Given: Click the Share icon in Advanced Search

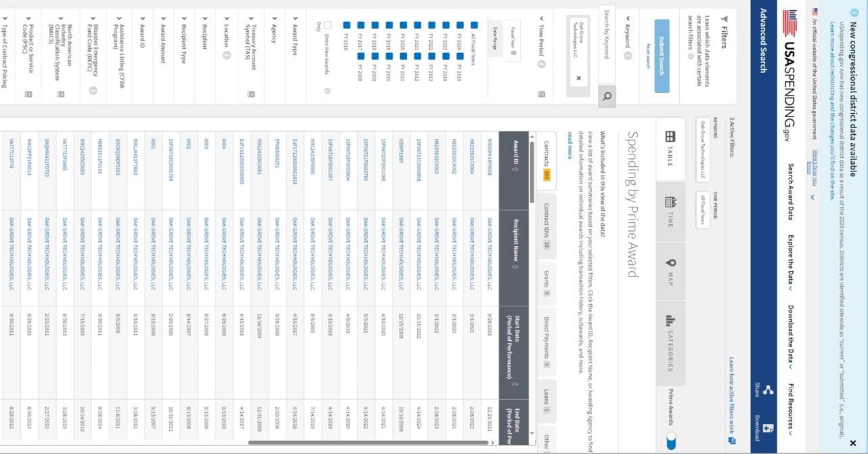Looking at the screenshot, I should point(767,390).
